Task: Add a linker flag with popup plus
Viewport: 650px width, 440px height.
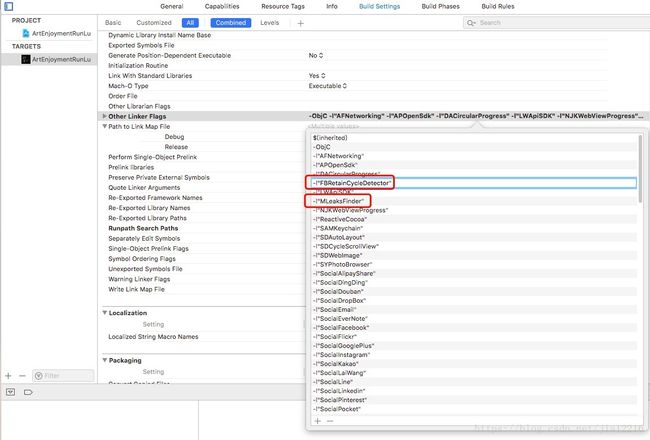Action: point(317,421)
